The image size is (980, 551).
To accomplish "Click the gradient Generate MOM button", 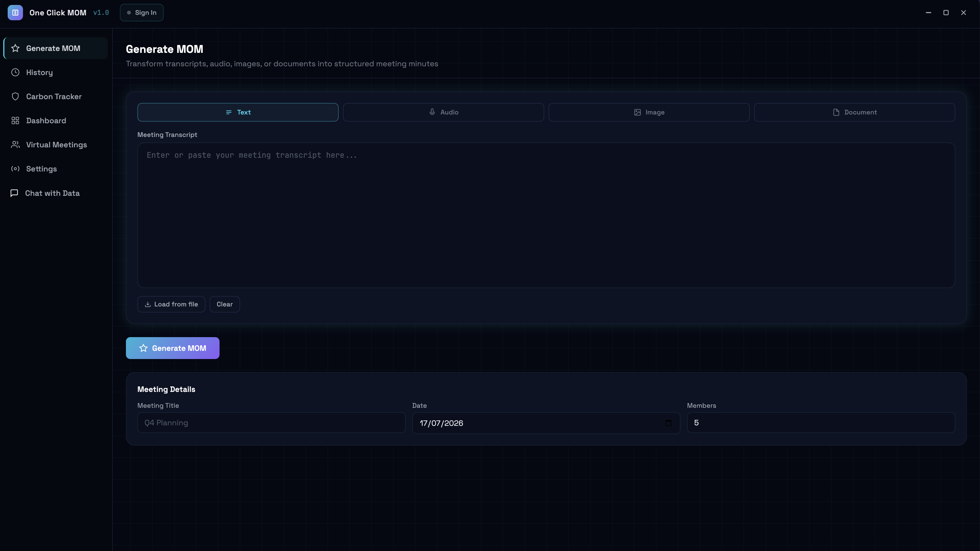I will tap(173, 348).
